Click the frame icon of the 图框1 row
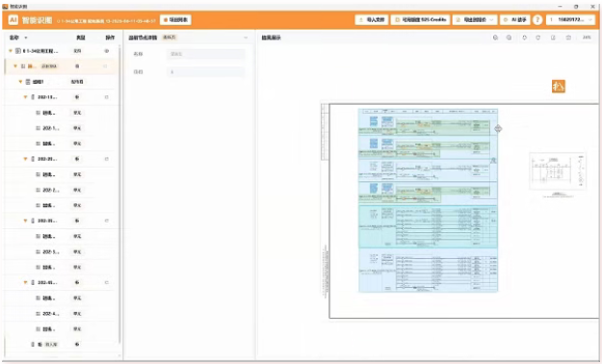This screenshot has width=602, height=364. click(28, 82)
